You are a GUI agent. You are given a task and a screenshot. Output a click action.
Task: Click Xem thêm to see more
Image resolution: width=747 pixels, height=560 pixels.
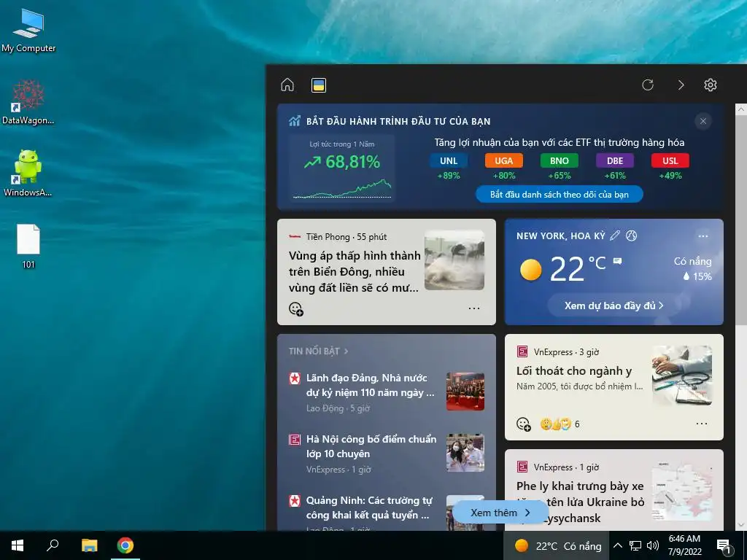click(x=500, y=513)
